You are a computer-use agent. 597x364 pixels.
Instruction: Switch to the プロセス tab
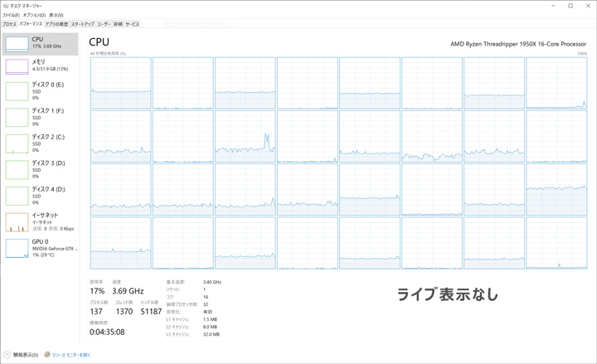point(9,24)
